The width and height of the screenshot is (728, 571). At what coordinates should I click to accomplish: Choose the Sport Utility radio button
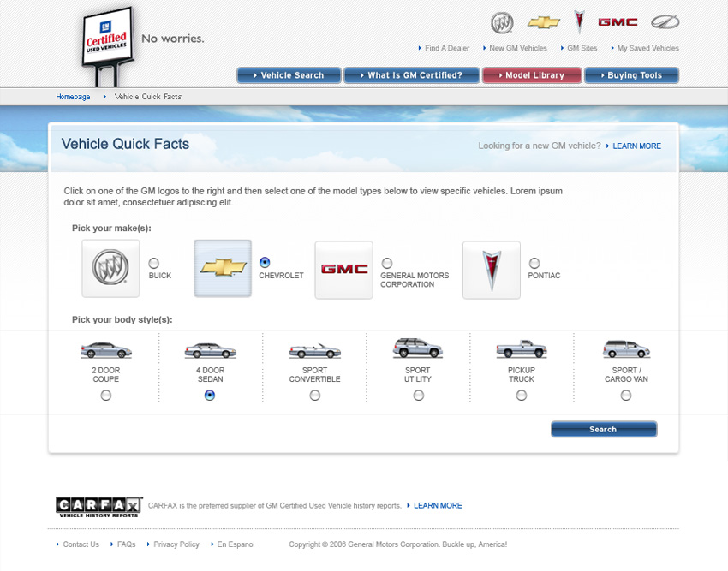coord(418,395)
